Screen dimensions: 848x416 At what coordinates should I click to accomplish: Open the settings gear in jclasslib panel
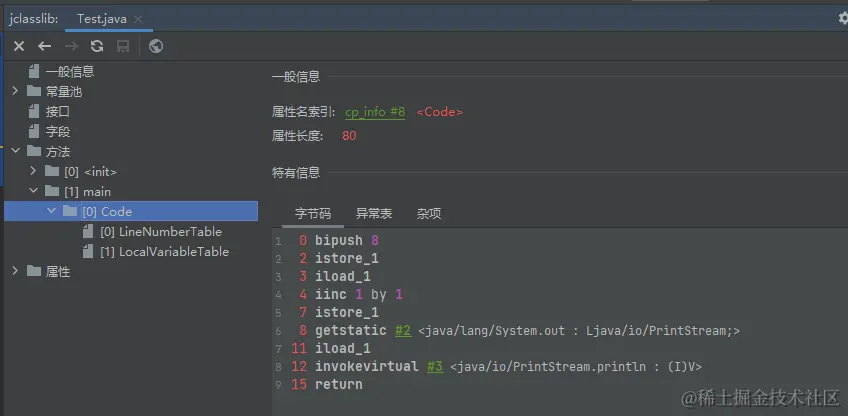coord(843,18)
